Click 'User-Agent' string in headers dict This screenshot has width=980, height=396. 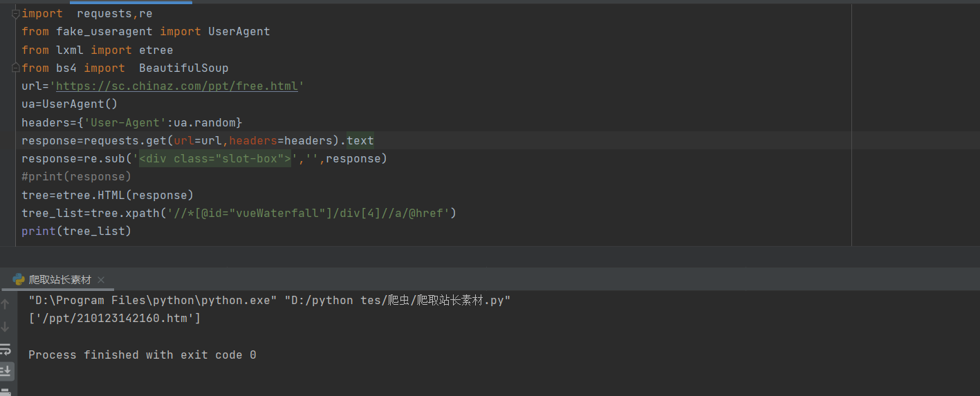pos(125,122)
